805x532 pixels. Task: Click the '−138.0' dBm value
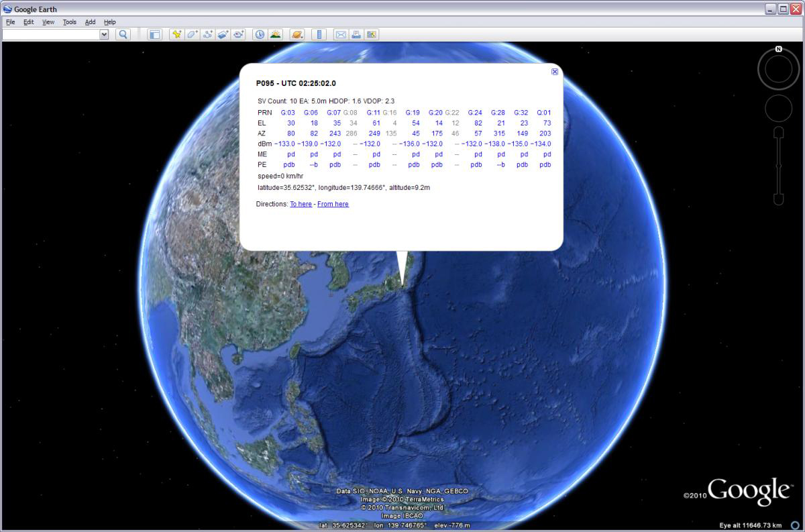pyautogui.click(x=494, y=144)
